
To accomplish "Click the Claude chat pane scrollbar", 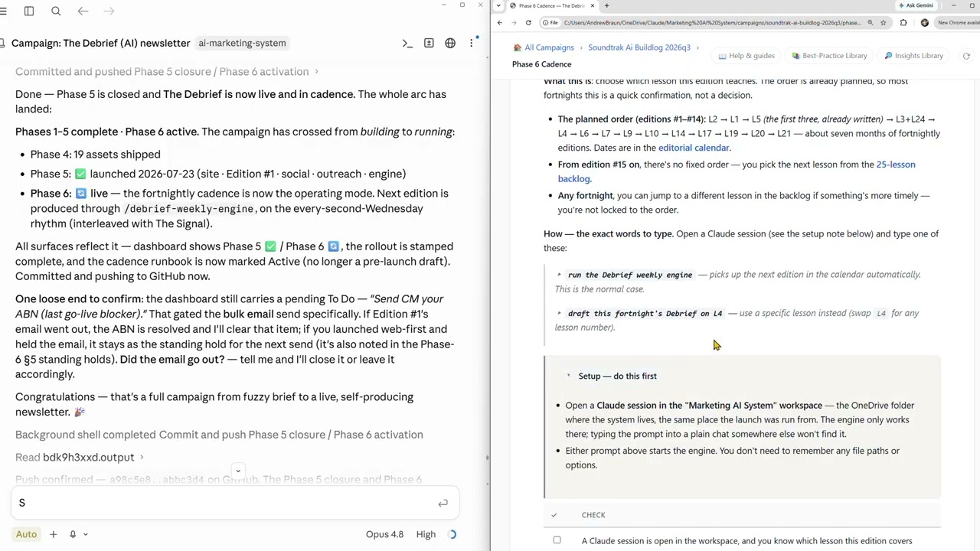I will coord(488,458).
